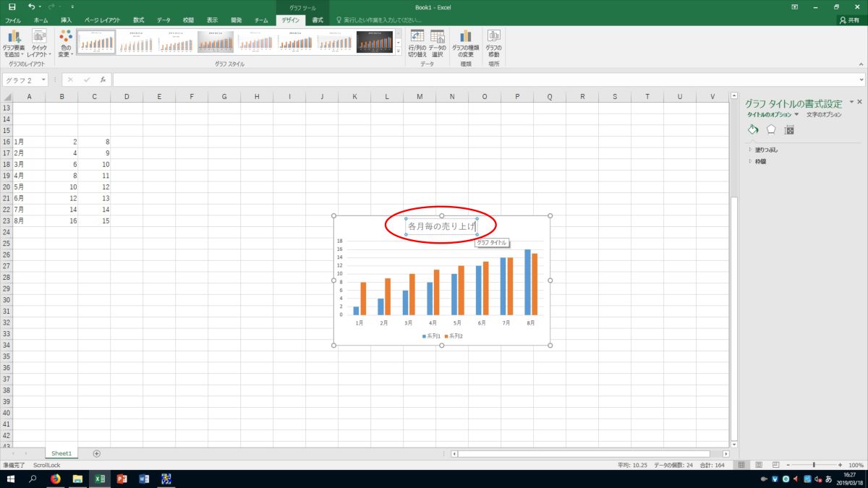Open PowerPoint from the taskbar
This screenshot has width=868, height=488.
pos(122,479)
